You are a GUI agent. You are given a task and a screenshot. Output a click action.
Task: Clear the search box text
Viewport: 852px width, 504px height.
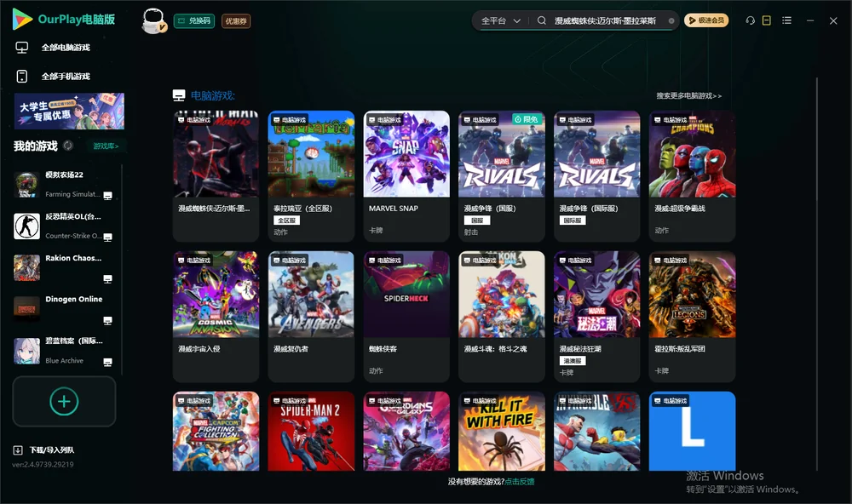point(671,21)
